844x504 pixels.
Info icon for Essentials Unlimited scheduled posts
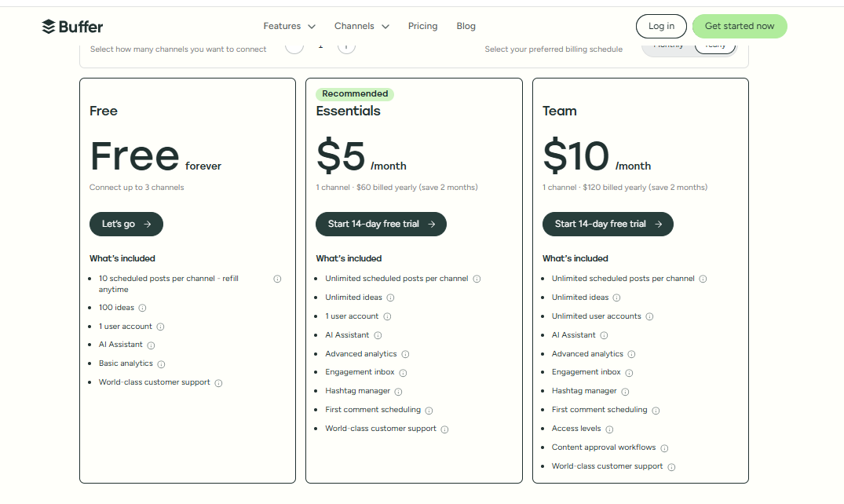coord(477,279)
